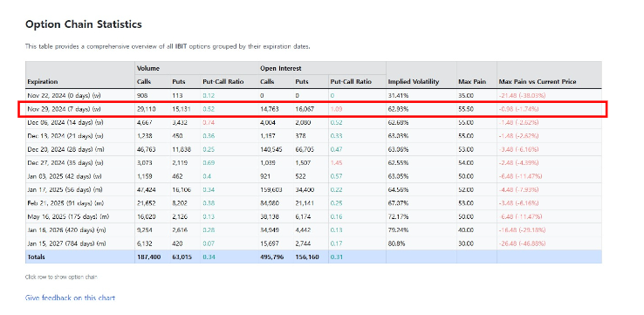Click the Implied Volatility column header
Viewport: 644px width, 315px height.
(x=414, y=82)
